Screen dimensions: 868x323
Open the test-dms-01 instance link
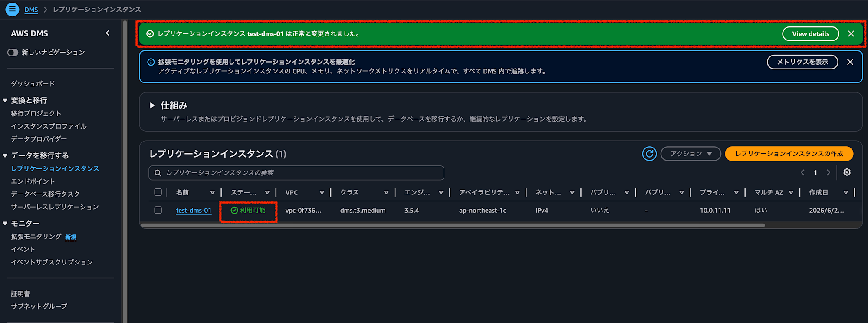(x=194, y=210)
